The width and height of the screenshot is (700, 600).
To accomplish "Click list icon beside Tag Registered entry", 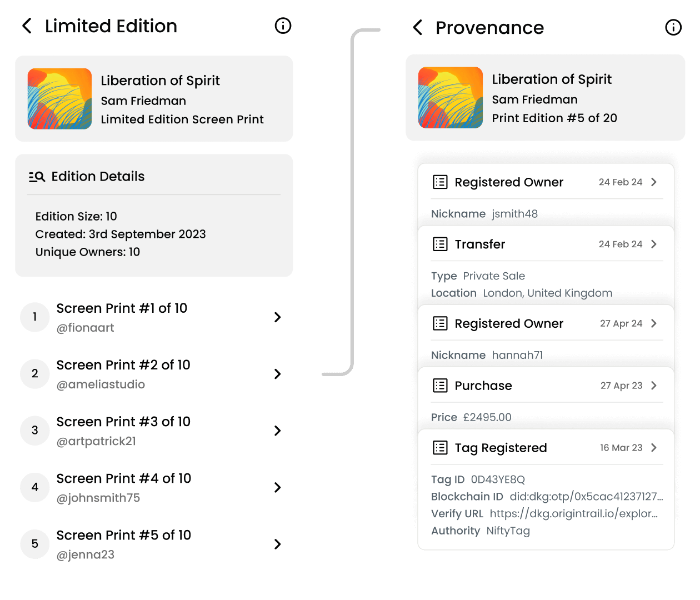I will (440, 448).
